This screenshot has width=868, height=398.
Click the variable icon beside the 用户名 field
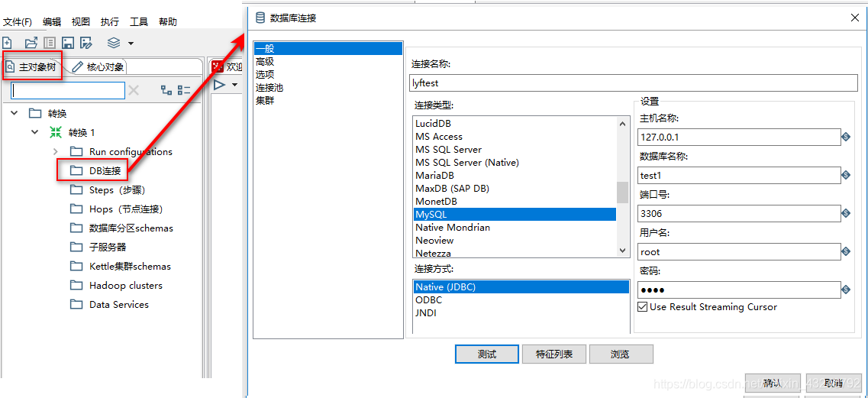pos(845,251)
